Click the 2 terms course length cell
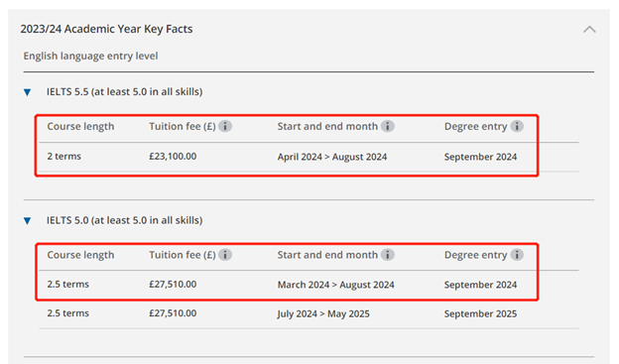619x364 pixels. 63,157
